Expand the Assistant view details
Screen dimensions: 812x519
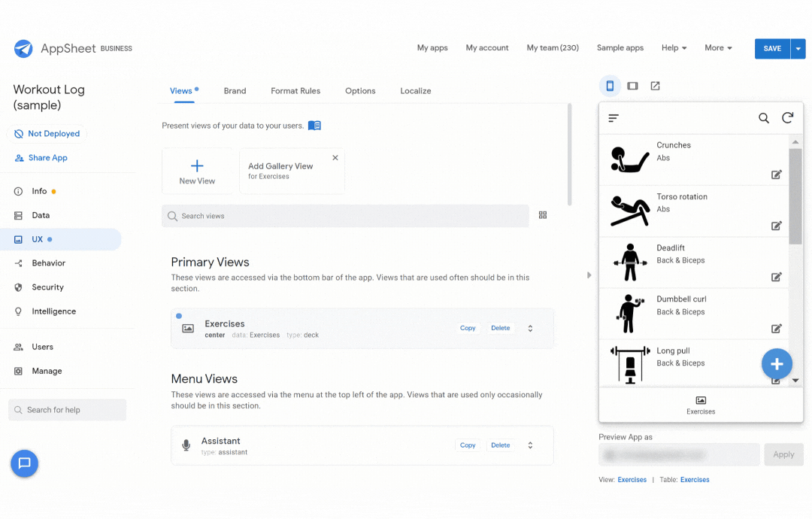pyautogui.click(x=530, y=445)
